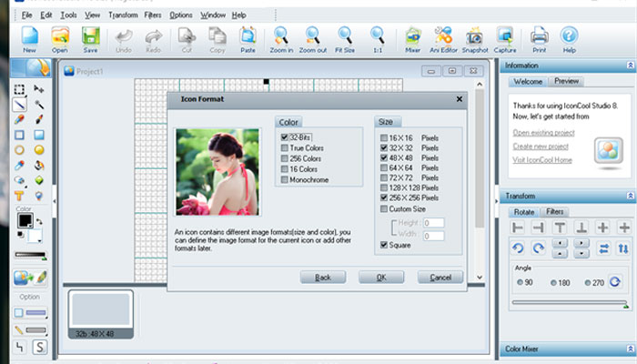Click the black foreground color swatch
The height and width of the screenshot is (364, 637).
pos(25,220)
